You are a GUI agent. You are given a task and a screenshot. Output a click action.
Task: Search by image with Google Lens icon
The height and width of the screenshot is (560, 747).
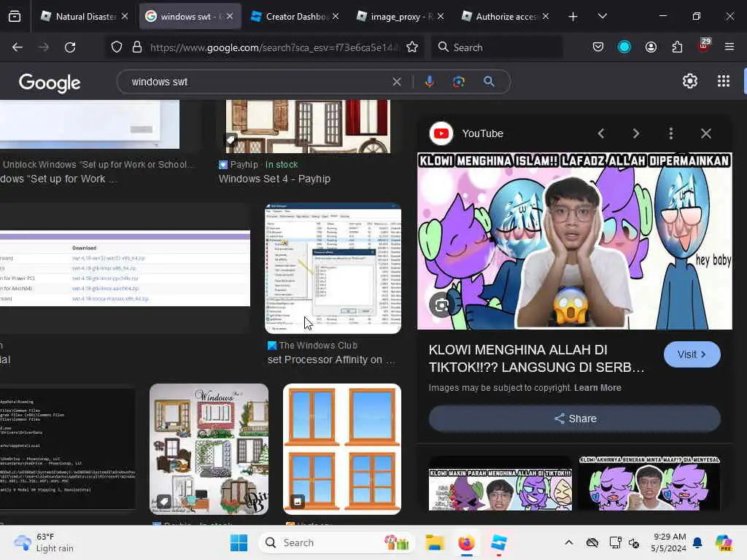pos(458,82)
